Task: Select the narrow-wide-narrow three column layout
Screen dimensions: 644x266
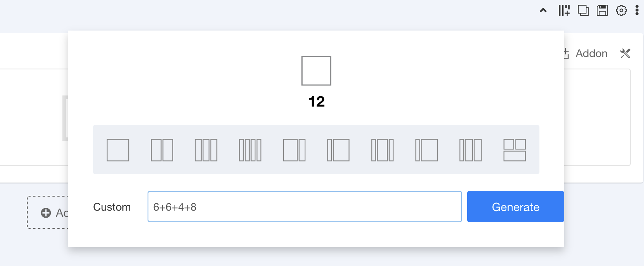Action: tap(382, 150)
